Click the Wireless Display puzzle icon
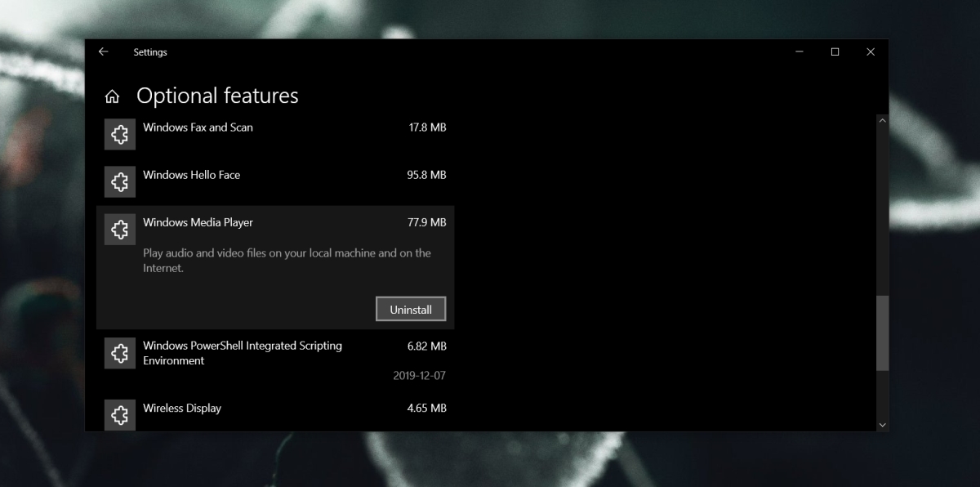This screenshot has height=487, width=980. coord(120,414)
